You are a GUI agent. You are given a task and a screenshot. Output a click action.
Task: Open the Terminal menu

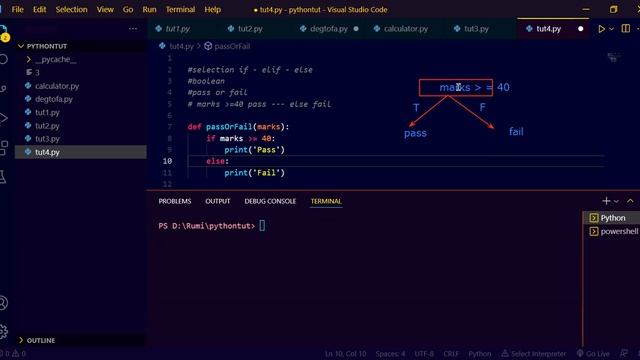tap(180, 9)
